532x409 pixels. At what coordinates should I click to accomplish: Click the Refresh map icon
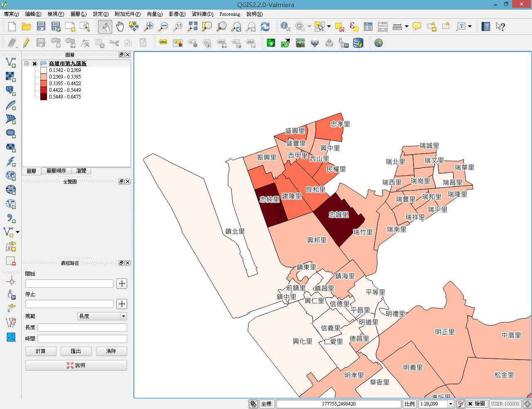click(265, 27)
